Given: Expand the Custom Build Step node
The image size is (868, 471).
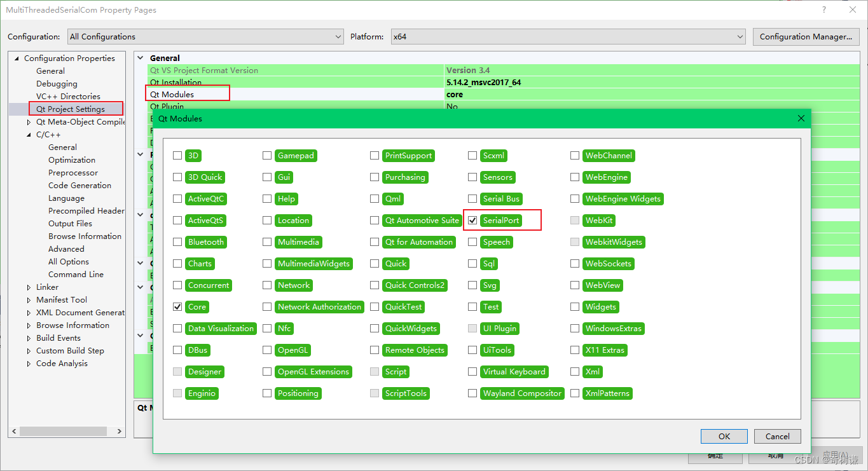Looking at the screenshot, I should coord(29,351).
